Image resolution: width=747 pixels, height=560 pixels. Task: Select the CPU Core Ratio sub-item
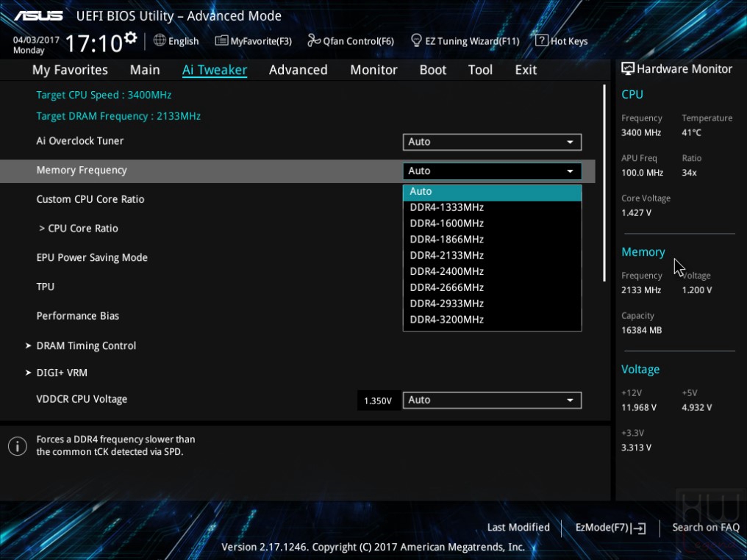[79, 229]
